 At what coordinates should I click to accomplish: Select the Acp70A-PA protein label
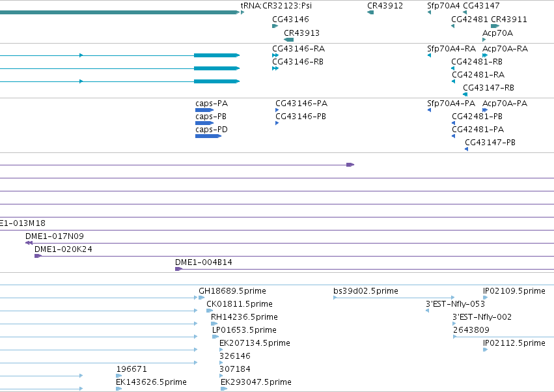(x=505, y=104)
